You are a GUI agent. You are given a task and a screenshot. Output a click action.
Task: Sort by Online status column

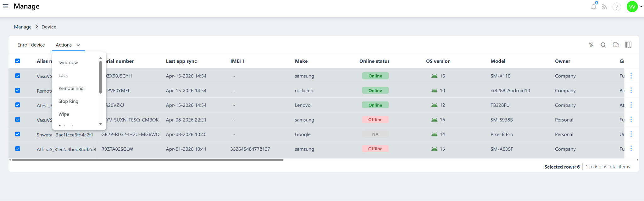375,61
